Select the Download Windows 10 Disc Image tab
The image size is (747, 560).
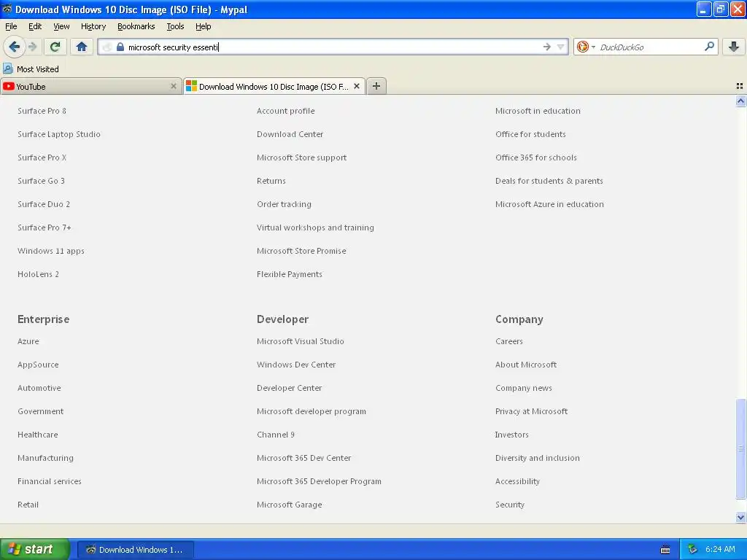point(274,86)
